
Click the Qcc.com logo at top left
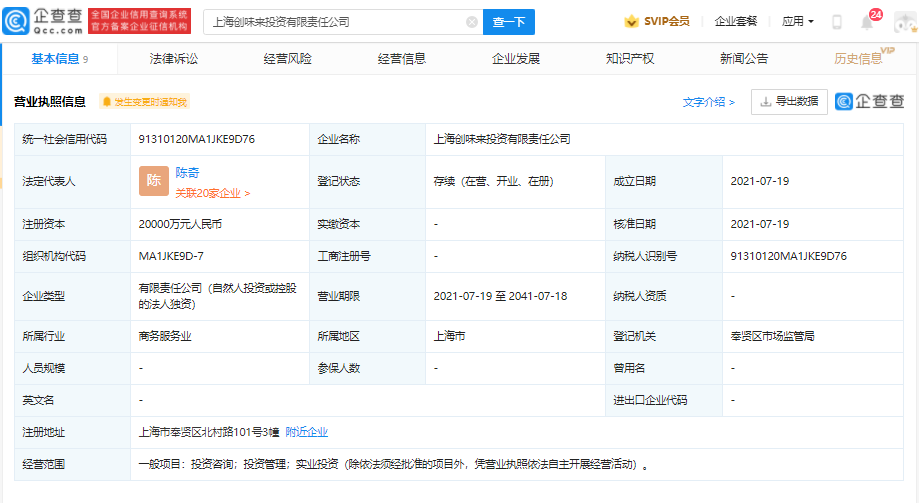[43, 21]
